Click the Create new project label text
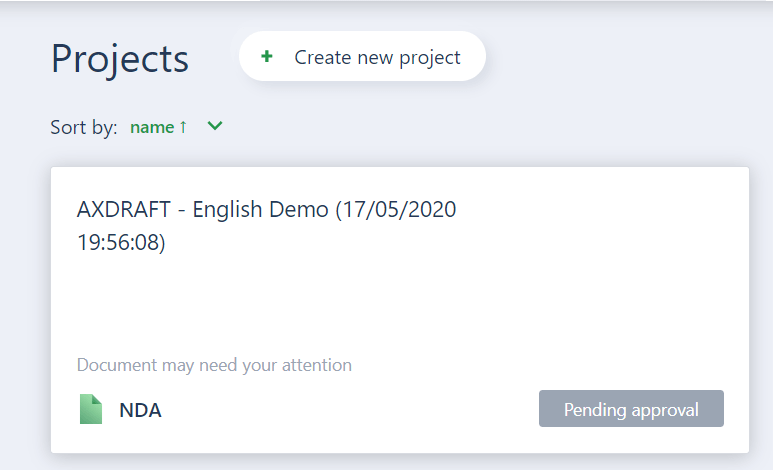 coord(377,58)
